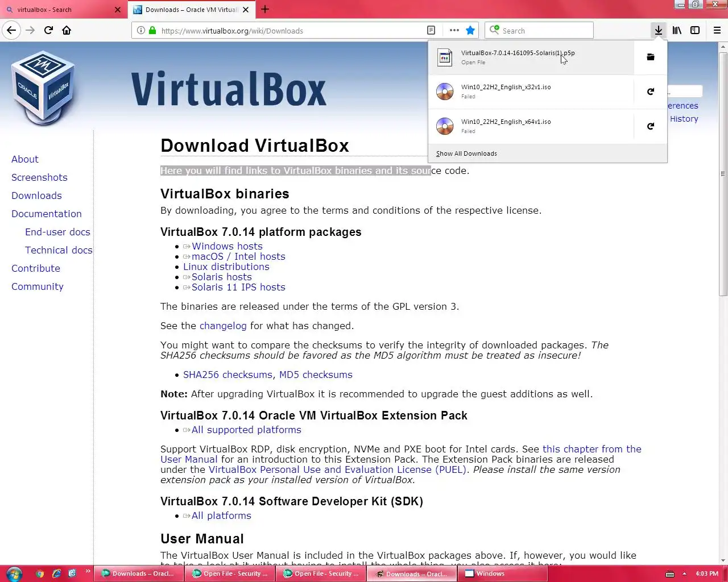Open the changelog link
This screenshot has width=728, height=582.
pos(223,326)
